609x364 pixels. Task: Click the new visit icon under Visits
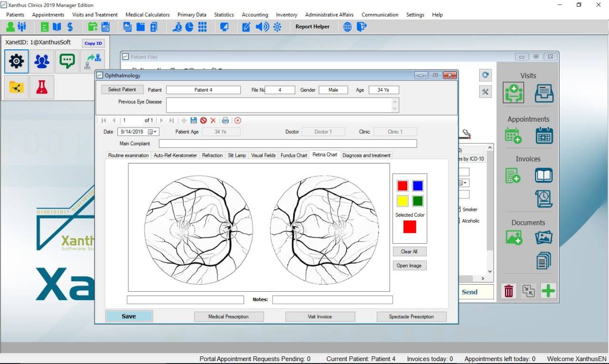513,93
